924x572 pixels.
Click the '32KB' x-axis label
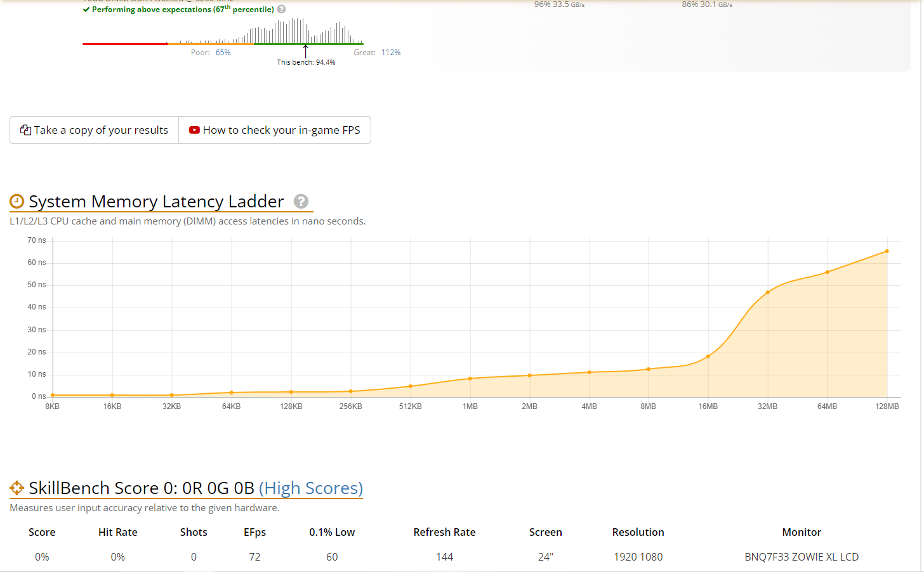[x=172, y=406]
